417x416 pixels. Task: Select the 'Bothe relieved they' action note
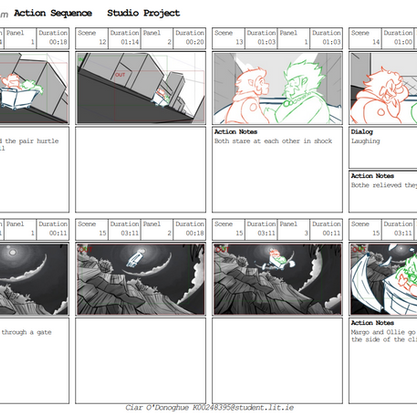tap(384, 185)
